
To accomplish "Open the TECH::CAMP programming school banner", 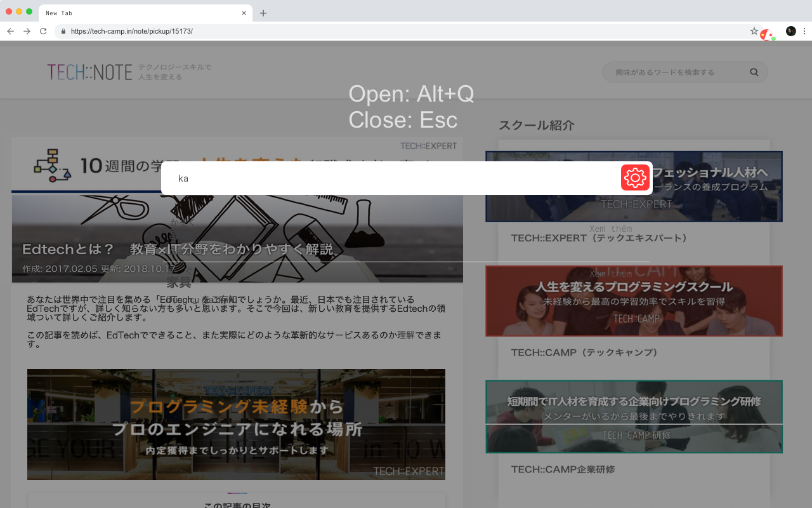I will pos(634,301).
